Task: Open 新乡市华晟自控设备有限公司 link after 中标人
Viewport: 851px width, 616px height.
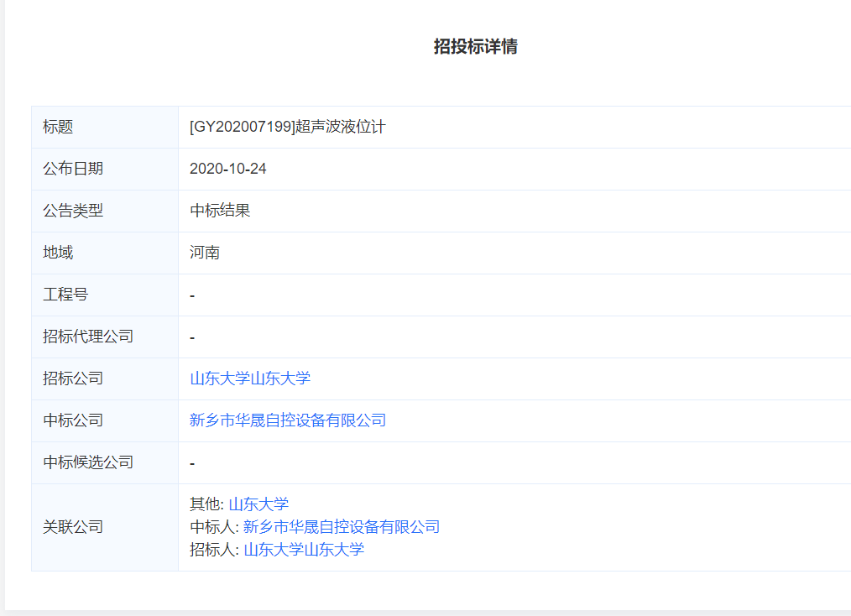Action: (342, 527)
